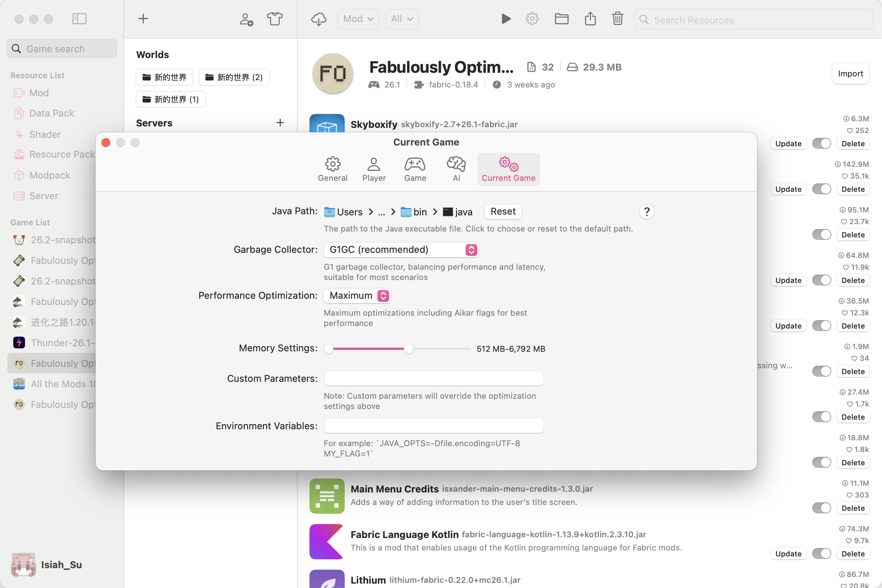Select the Current Game tab
The height and width of the screenshot is (588, 882).
509,169
